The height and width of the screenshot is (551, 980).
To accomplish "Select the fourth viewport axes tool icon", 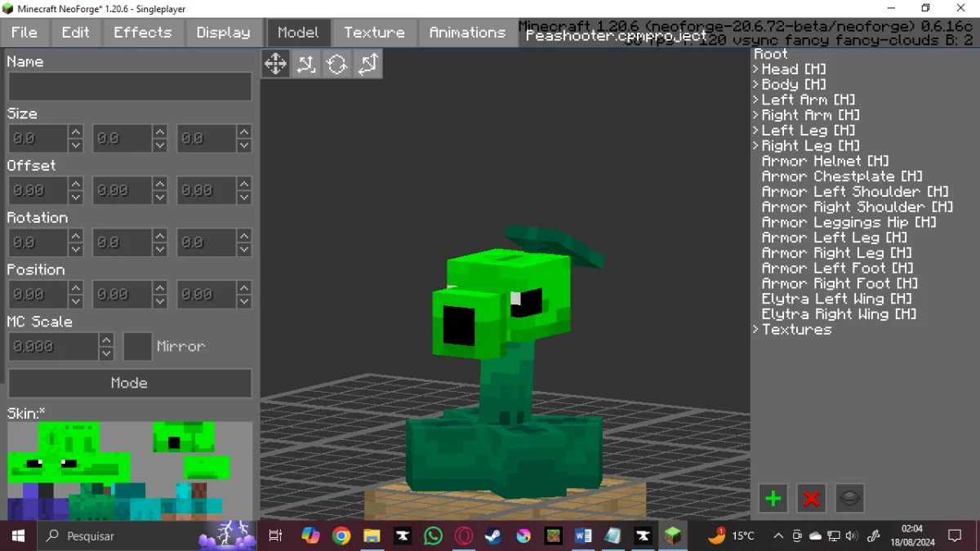I will click(x=368, y=64).
